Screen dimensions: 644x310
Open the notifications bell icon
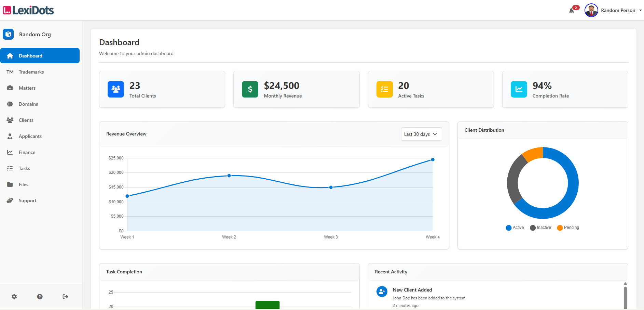(572, 10)
